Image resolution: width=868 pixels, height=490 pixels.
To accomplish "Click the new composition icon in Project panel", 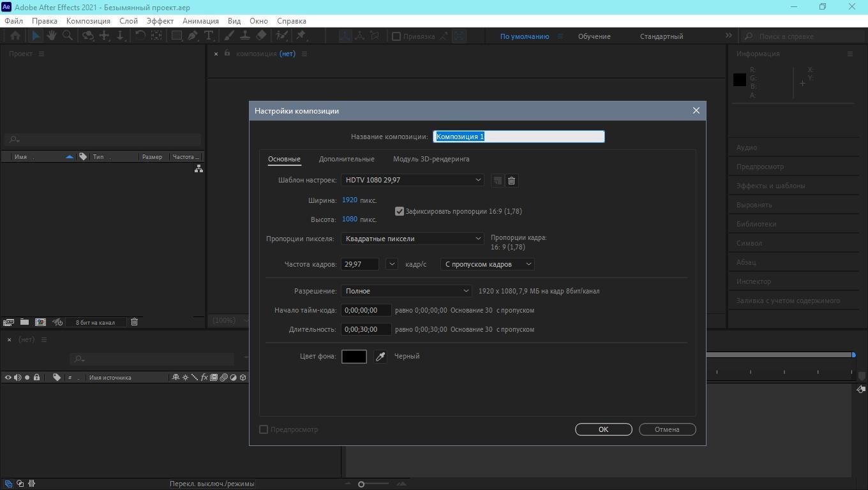I will (x=40, y=322).
